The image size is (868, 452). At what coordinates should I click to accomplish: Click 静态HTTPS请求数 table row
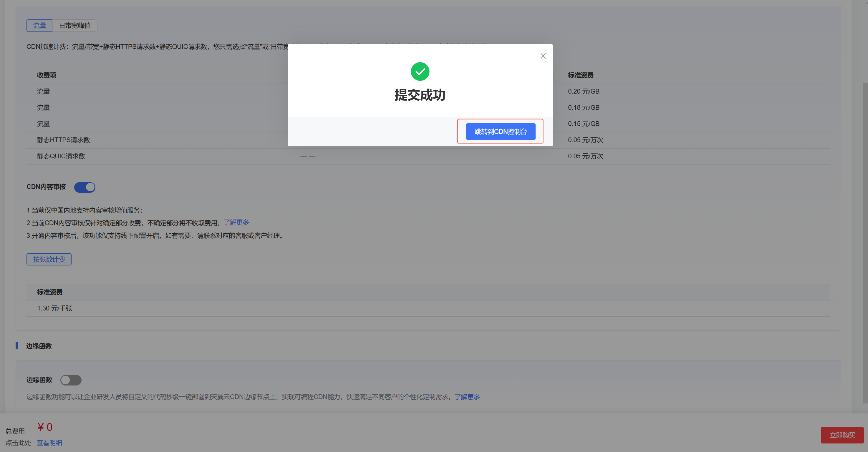63,140
